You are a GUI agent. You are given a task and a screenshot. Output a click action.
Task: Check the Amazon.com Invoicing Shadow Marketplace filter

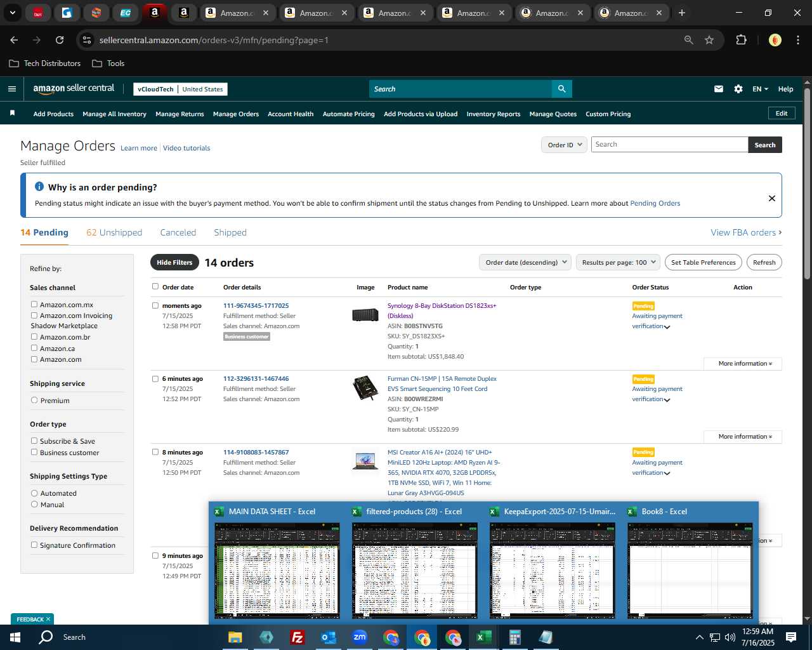[34, 315]
